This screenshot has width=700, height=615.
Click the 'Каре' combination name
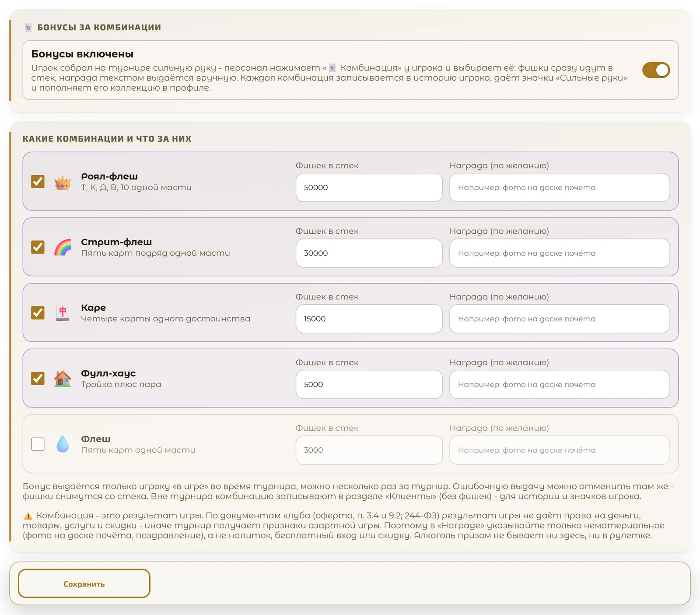[x=93, y=308]
